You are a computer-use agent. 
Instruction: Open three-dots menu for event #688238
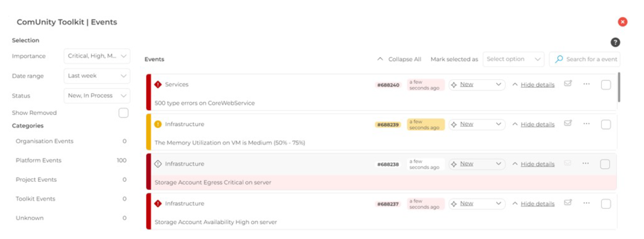click(585, 164)
